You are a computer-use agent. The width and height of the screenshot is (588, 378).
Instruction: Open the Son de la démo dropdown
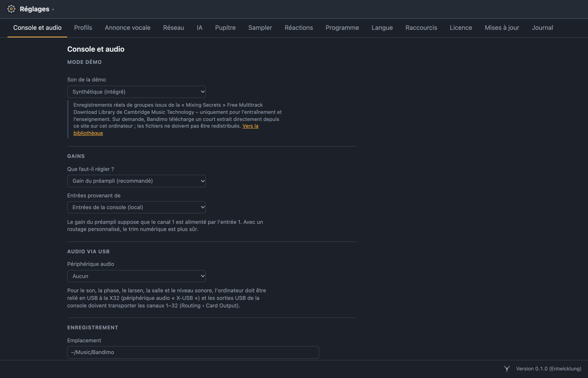tap(136, 92)
